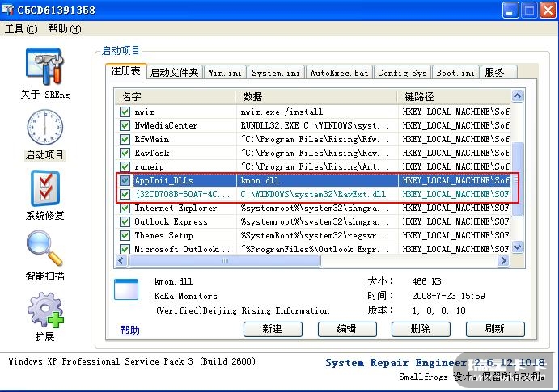
Task: Click the 编辑 button
Action: pos(347,329)
